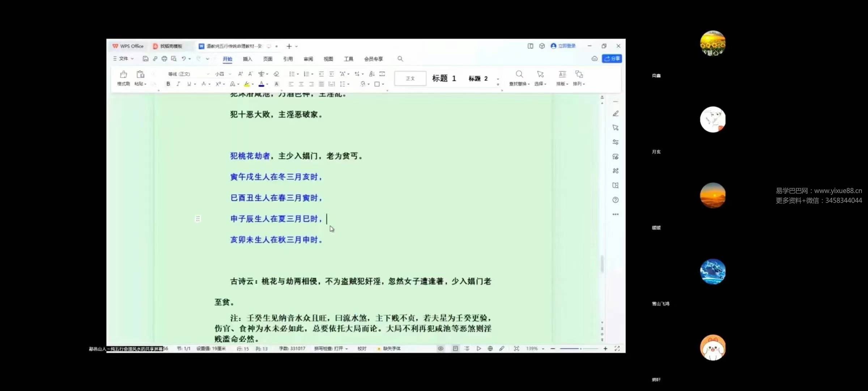Screen dimensions: 868x391
Task: Toggle highlight color on selected text
Action: (247, 84)
